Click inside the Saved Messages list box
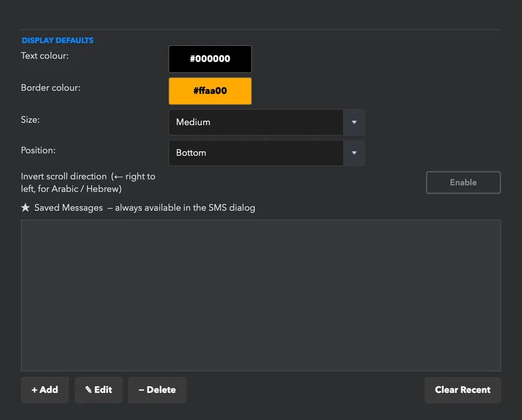 (x=261, y=295)
